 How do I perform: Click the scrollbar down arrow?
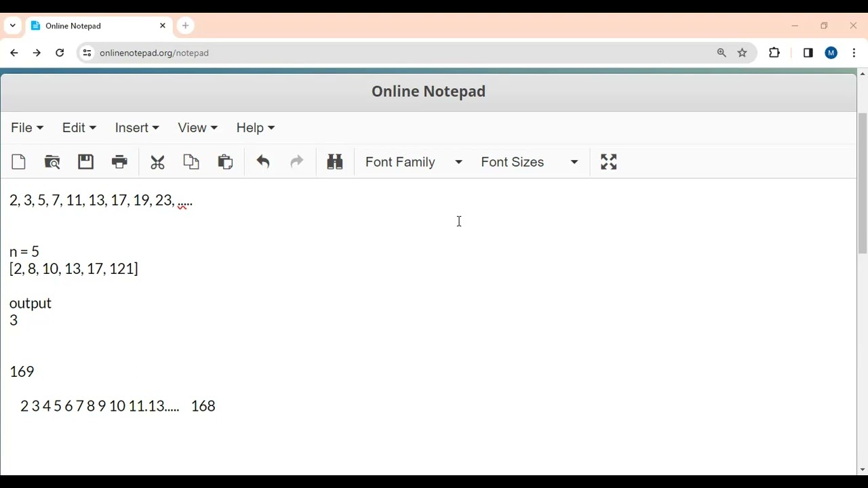pyautogui.click(x=863, y=470)
